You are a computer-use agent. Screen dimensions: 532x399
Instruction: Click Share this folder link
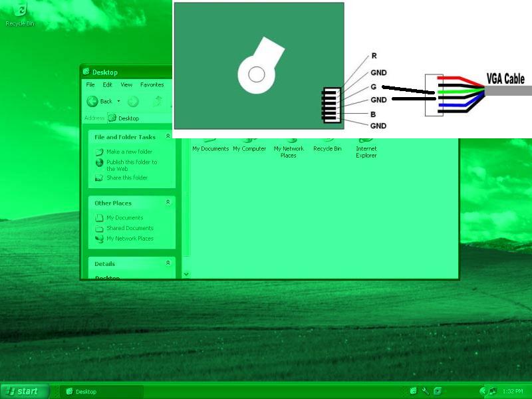127,178
